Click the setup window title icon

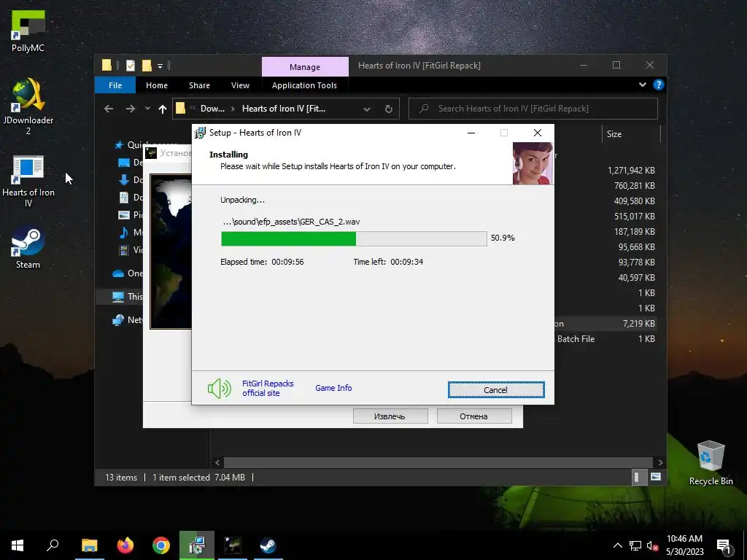point(200,133)
